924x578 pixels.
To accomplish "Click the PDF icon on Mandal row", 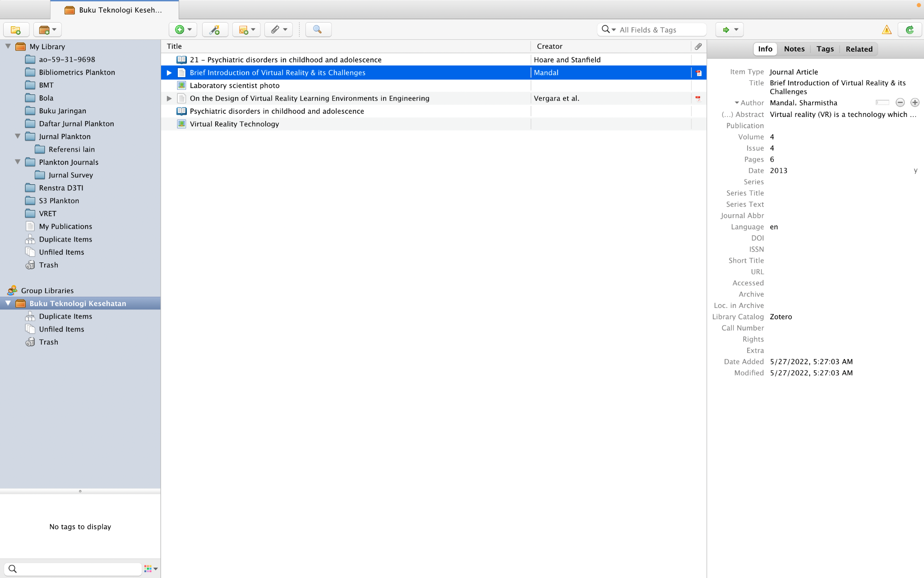I will (x=698, y=73).
